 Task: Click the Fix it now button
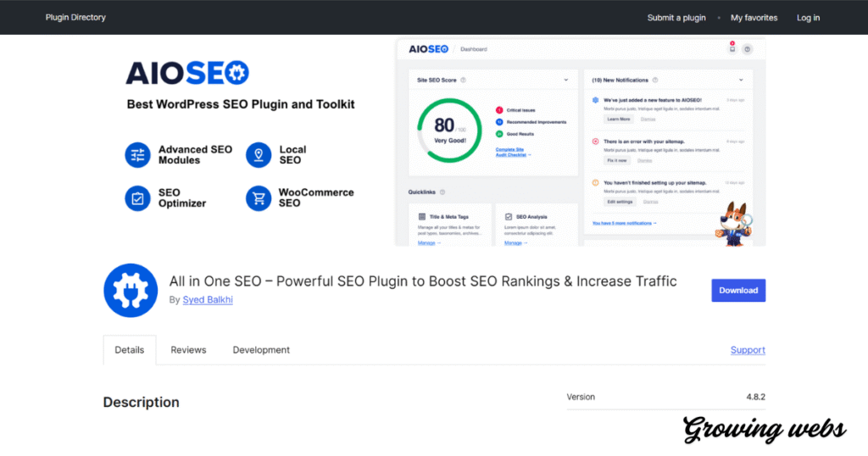(x=617, y=160)
